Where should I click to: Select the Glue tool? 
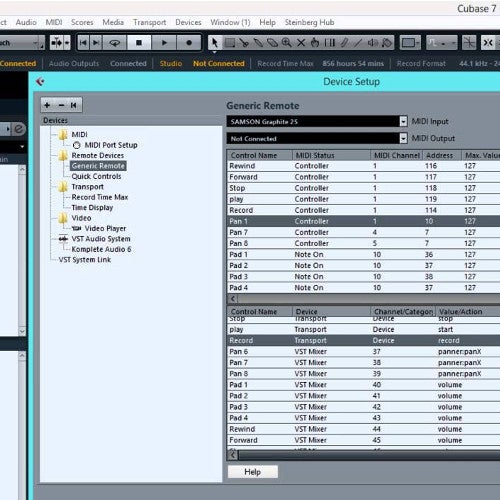pos(258,43)
